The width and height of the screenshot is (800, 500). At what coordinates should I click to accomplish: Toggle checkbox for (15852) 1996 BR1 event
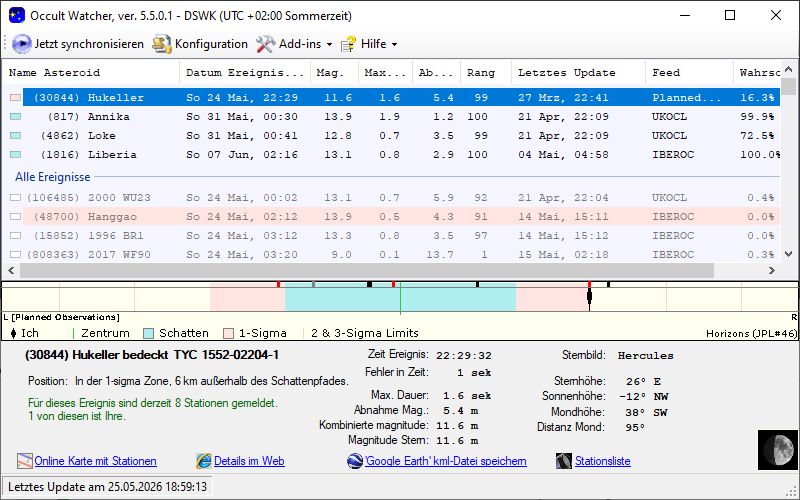pyautogui.click(x=15, y=236)
